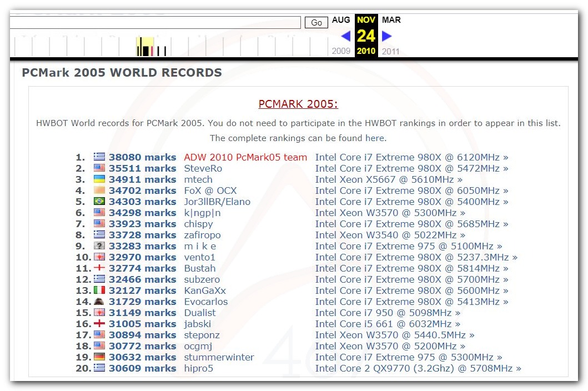
Task: Open Intel Xeon W3540 @ 5022MHz link
Action: tap(390, 235)
